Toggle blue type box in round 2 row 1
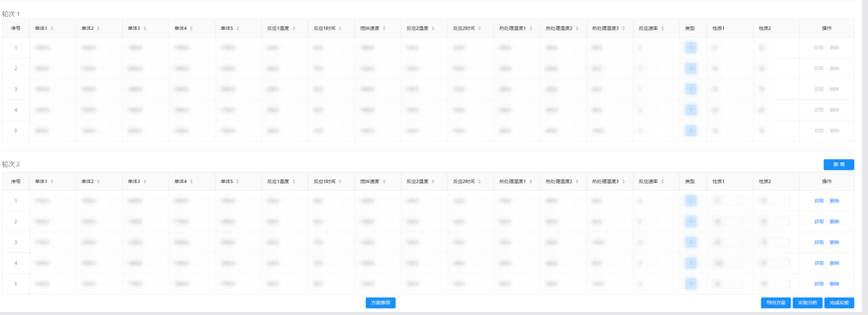The height and width of the screenshot is (315, 868). tap(691, 201)
